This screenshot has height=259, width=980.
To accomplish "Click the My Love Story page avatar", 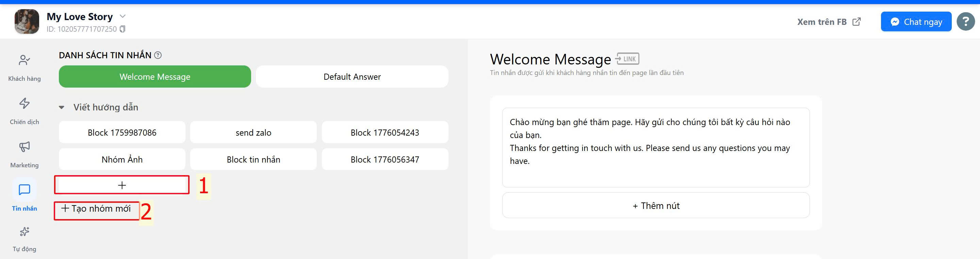I will (x=27, y=21).
